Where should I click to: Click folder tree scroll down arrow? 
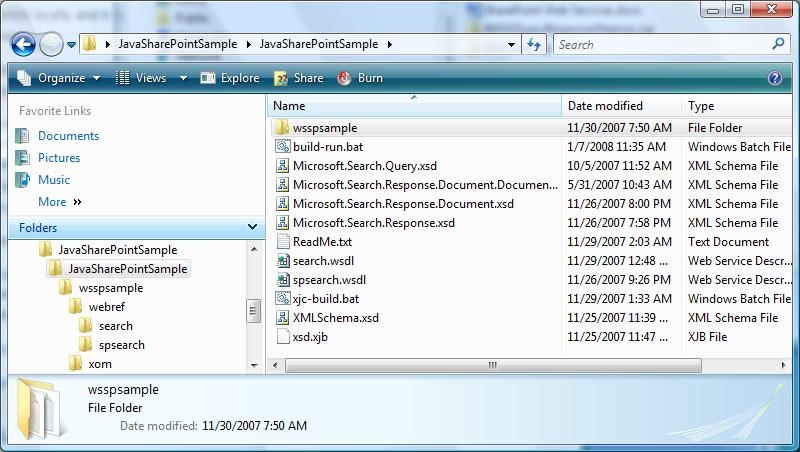254,365
